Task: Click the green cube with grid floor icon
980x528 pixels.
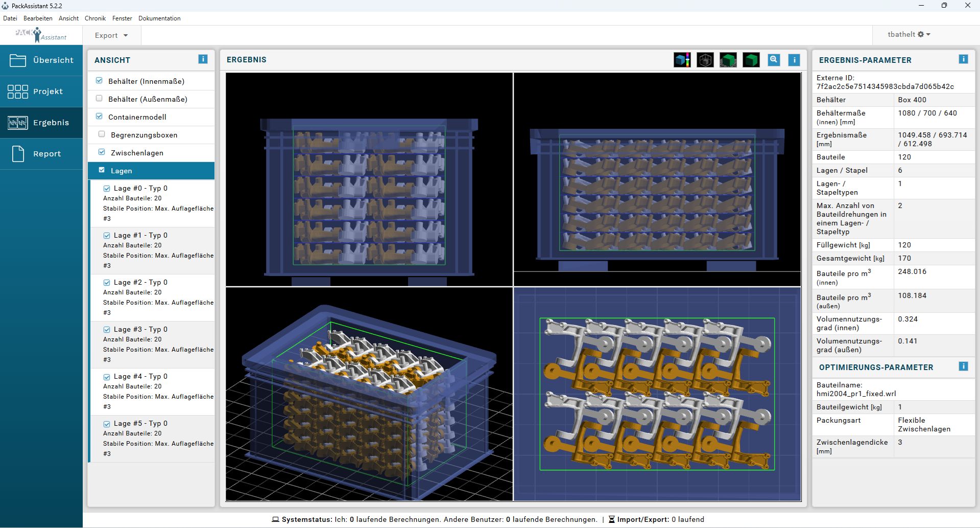Action: coord(728,60)
